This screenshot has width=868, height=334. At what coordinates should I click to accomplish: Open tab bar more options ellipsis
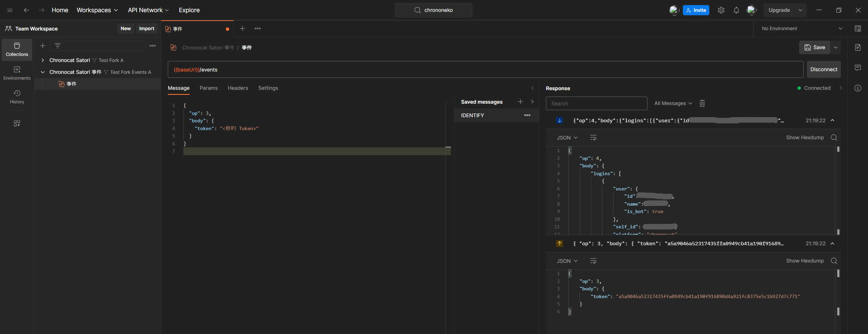coord(258,28)
